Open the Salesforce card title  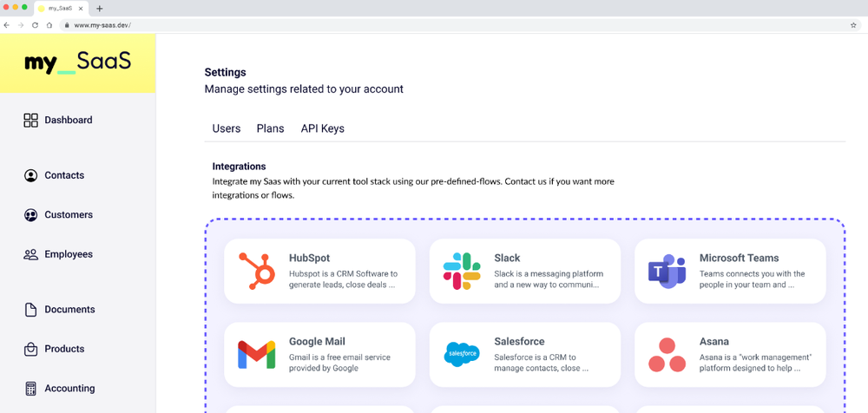(519, 342)
